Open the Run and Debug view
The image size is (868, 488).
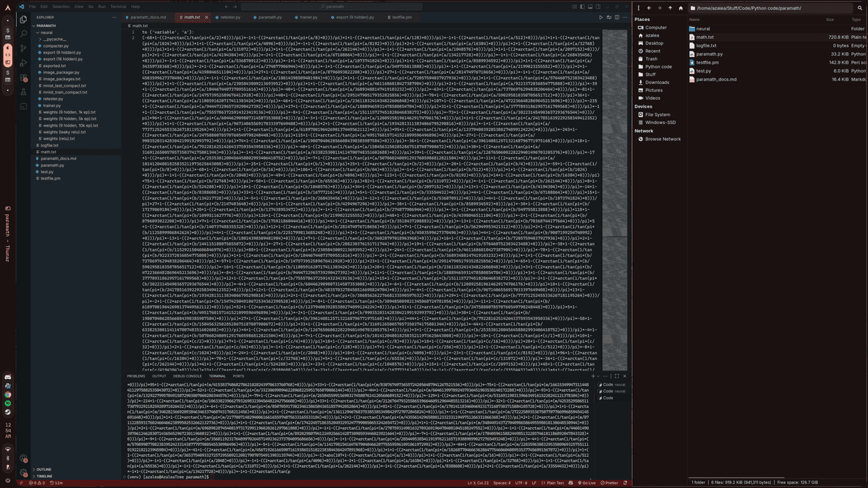point(23,62)
